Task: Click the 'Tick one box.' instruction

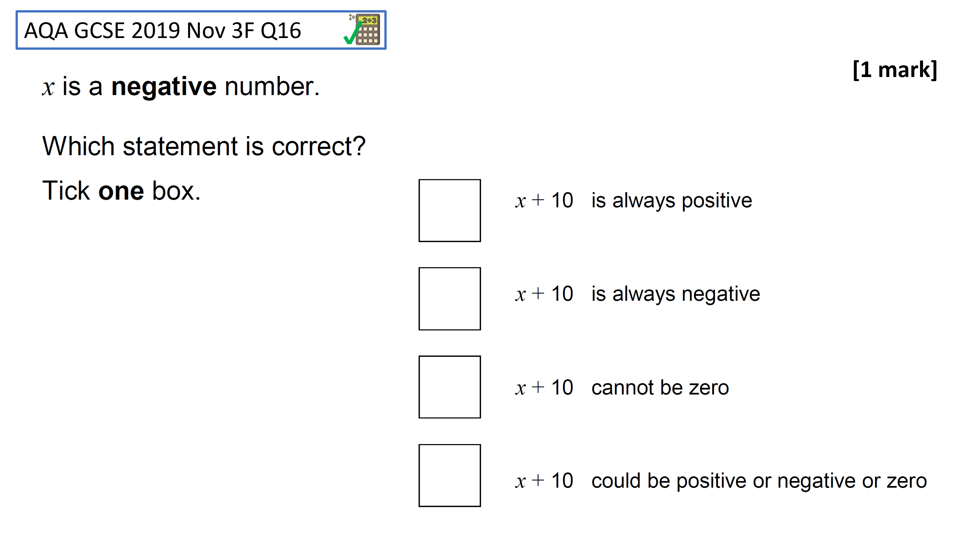Action: coord(121,191)
